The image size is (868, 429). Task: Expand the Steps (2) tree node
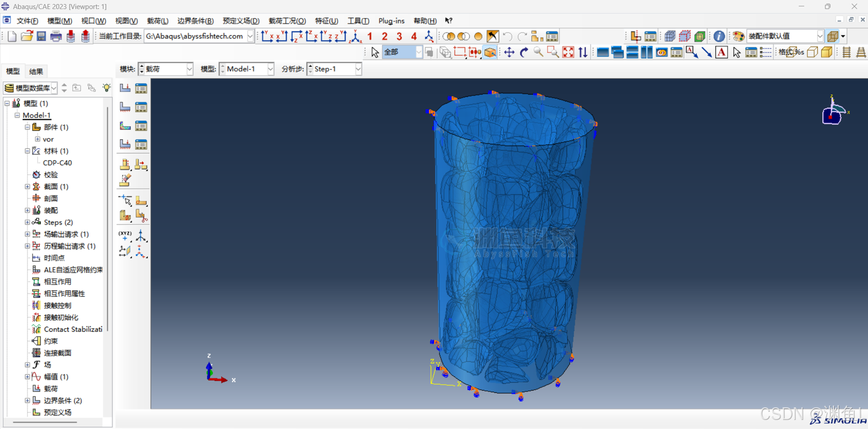pos(27,222)
